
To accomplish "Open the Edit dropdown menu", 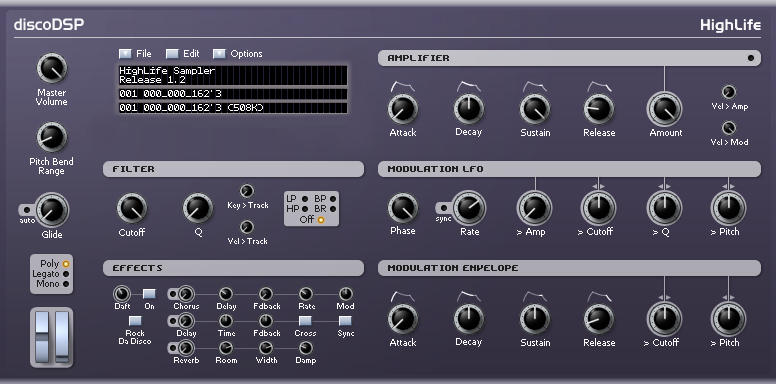I will [x=172, y=53].
